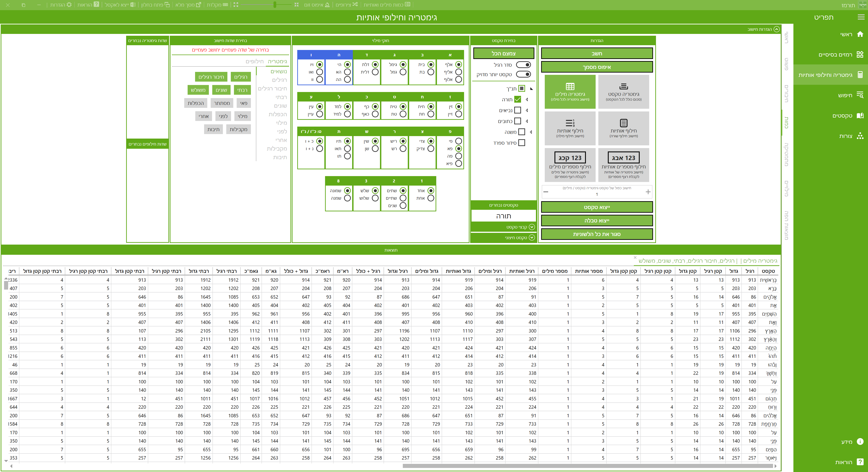Collapse the הגדרת חישוב panel chevron
Screen dimensions: 868x472
(776, 29)
